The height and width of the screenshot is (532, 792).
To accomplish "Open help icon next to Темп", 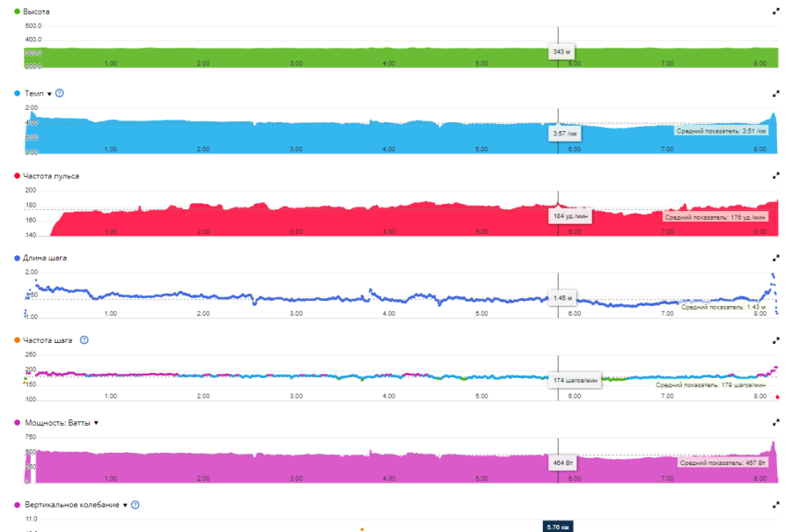I will 60,93.
